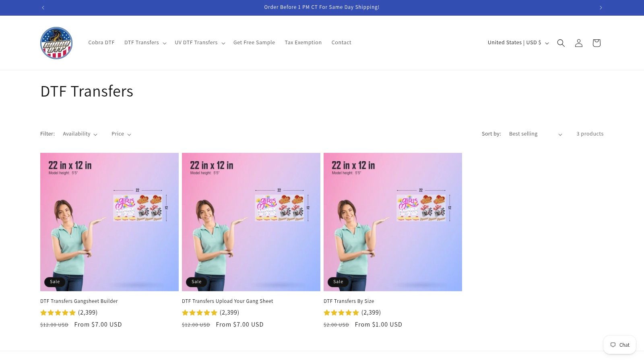Click star rating of DTF Transfers By Size
This screenshot has width=644, height=362.
coord(341,313)
